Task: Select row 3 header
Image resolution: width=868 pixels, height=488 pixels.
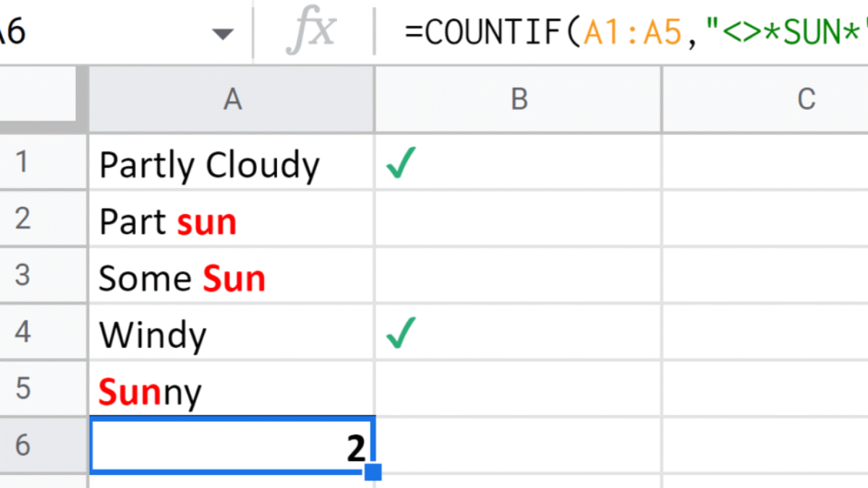Action: pyautogui.click(x=22, y=276)
